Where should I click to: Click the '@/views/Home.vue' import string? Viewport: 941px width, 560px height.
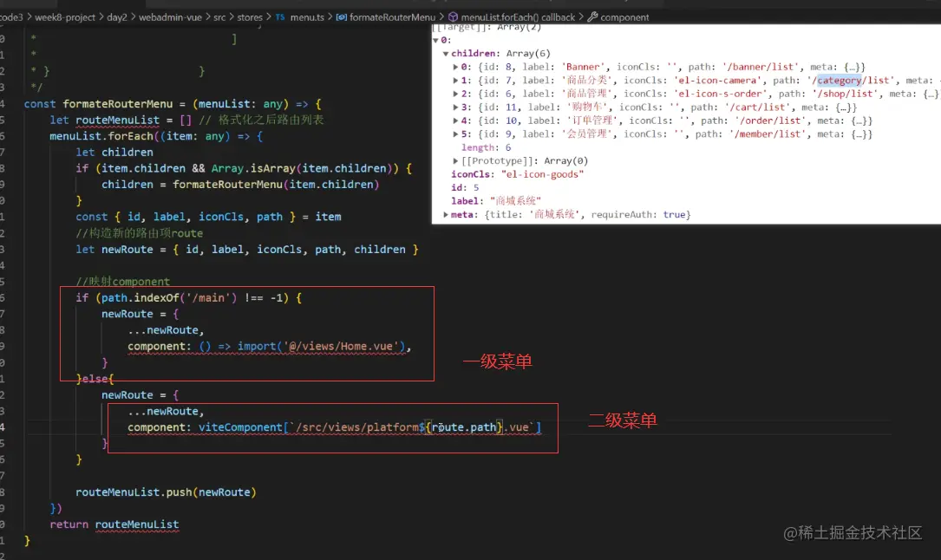click(x=341, y=347)
